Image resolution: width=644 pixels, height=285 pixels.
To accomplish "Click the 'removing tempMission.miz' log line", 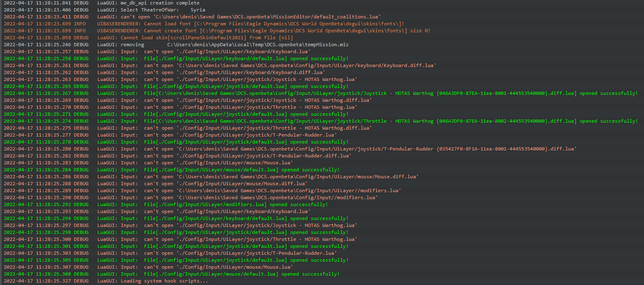I will click(176, 45).
